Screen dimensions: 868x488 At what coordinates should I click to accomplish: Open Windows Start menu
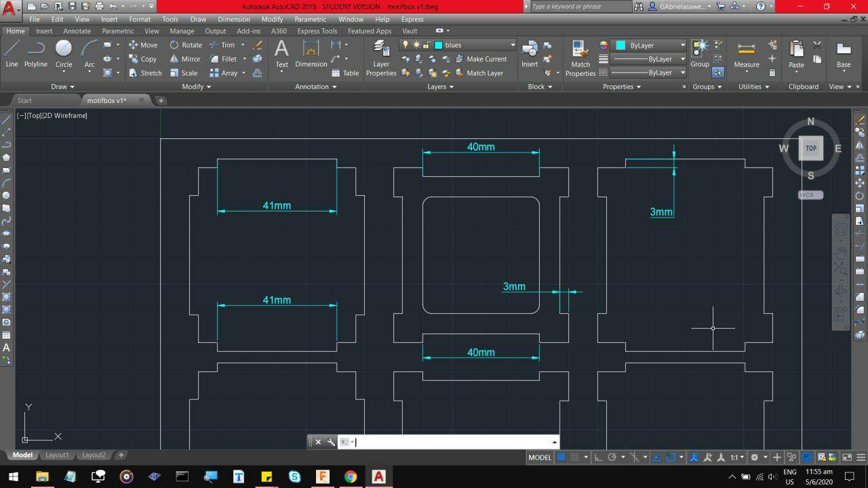pos(13,476)
